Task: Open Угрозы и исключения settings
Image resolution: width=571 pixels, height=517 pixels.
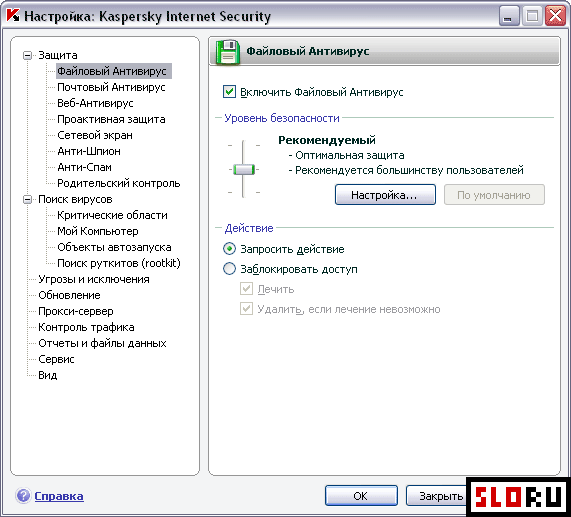Action: pos(94,280)
